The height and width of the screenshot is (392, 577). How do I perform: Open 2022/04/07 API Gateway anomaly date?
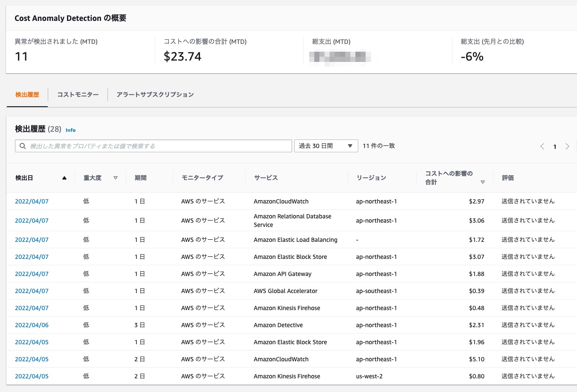coord(32,274)
